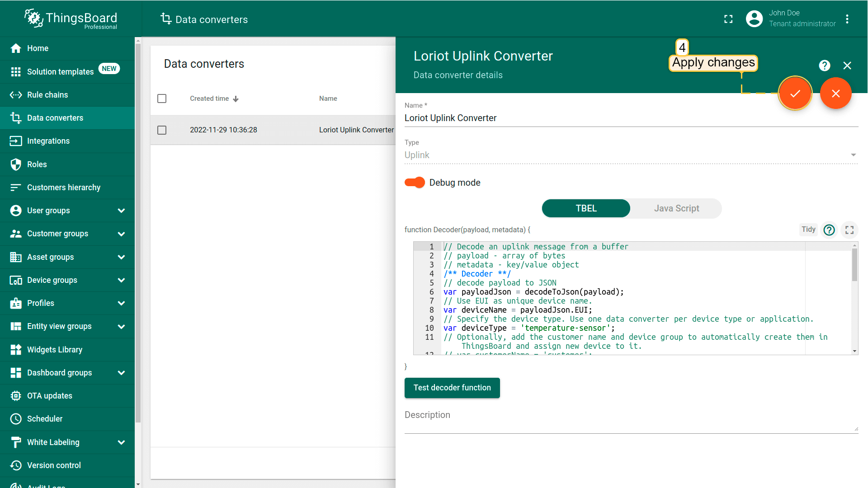Click the Dashboard groups icon

click(16, 373)
